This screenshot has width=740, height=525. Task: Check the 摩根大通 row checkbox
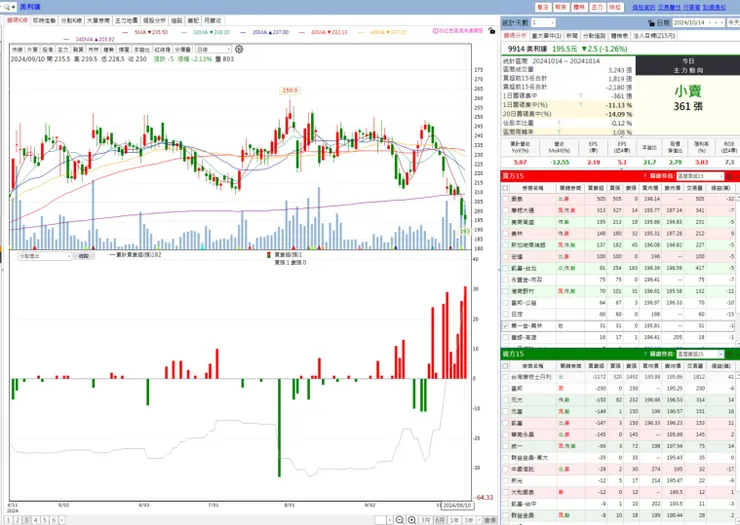pos(505,211)
